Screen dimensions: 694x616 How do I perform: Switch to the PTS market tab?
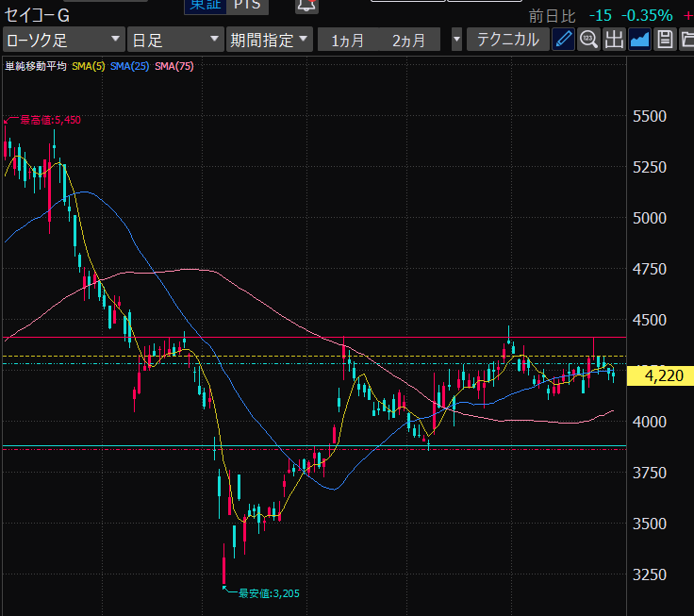pos(247,7)
